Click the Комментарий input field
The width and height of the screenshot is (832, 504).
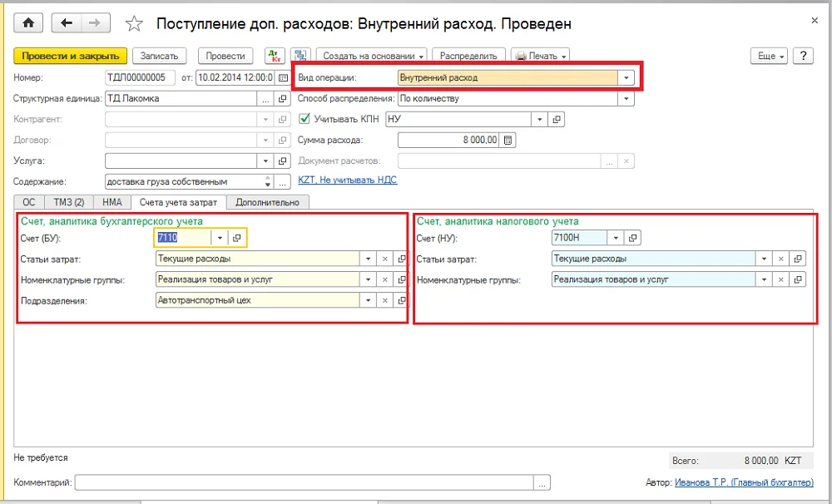click(305, 482)
